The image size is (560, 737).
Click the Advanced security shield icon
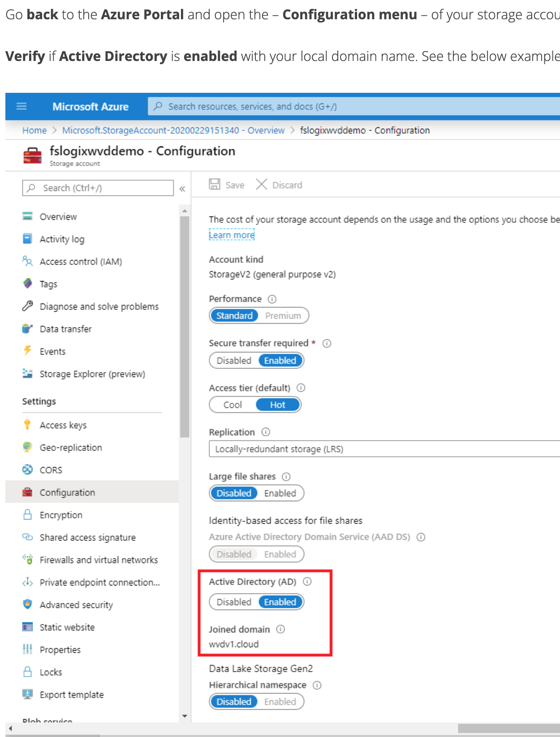click(x=27, y=604)
